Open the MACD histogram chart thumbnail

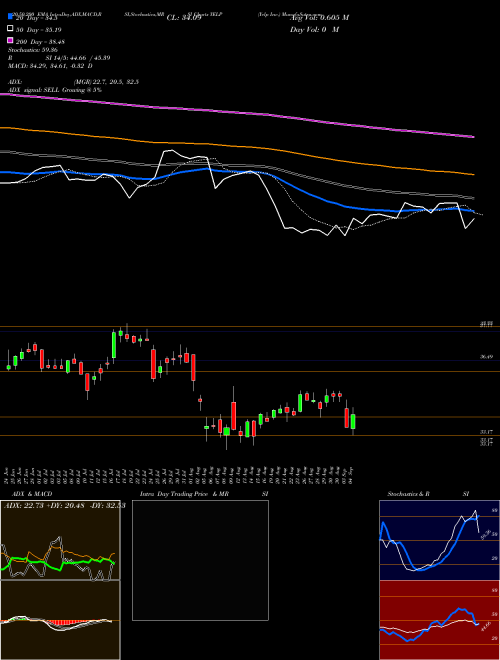click(60, 620)
